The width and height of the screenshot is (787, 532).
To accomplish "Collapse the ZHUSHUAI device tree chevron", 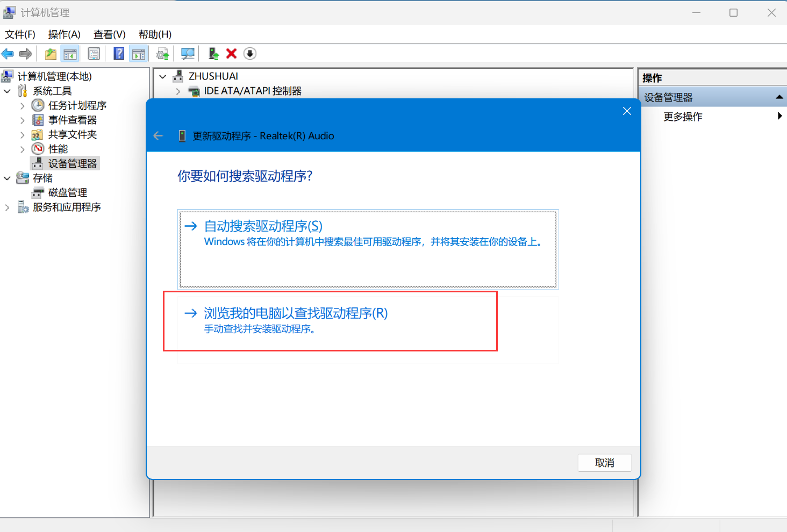I will pyautogui.click(x=162, y=76).
